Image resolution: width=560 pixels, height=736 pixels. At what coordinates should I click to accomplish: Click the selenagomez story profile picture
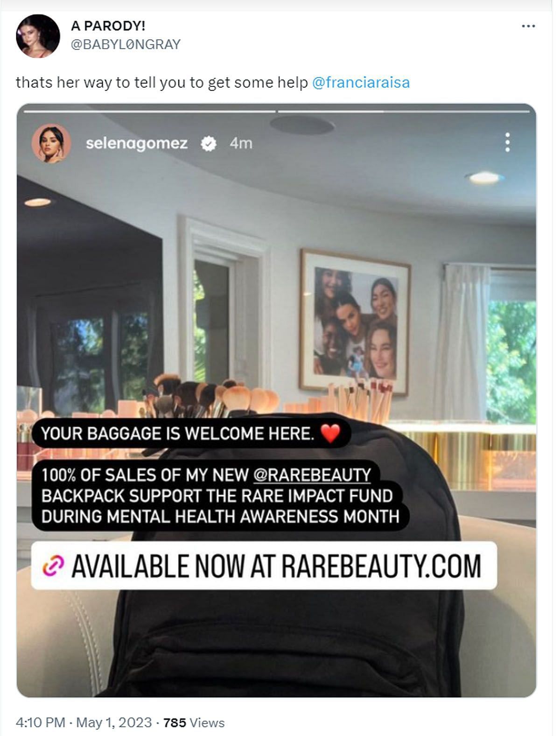click(51, 143)
